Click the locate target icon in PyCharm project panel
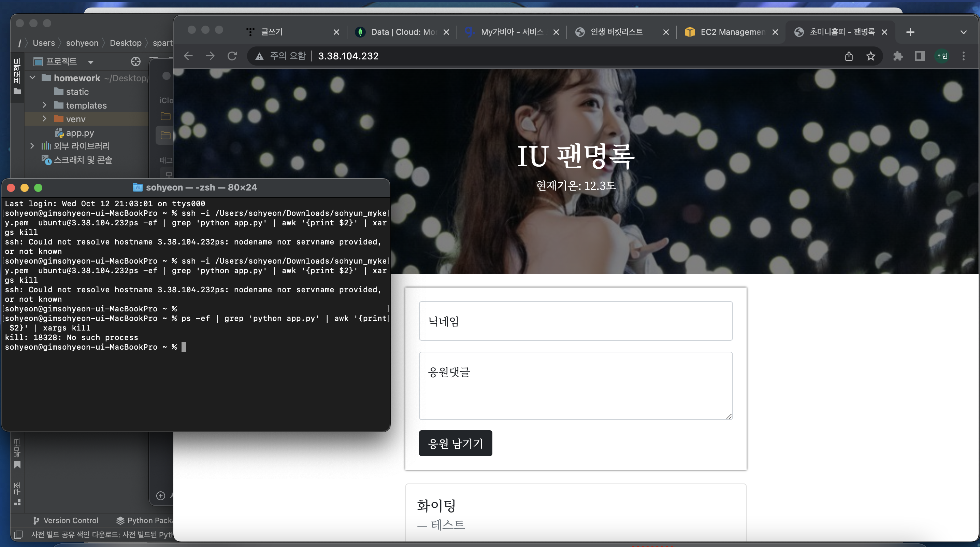Viewport: 980px width, 547px height. 136,61
